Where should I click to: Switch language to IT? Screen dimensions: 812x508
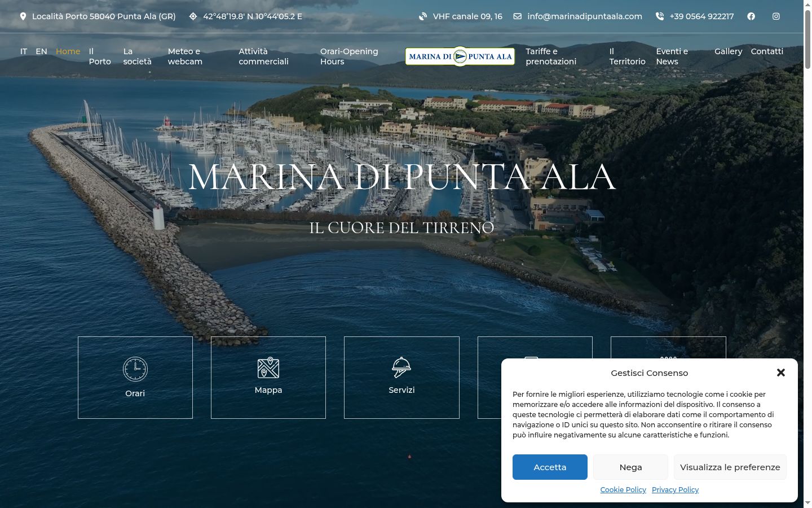pos(24,51)
